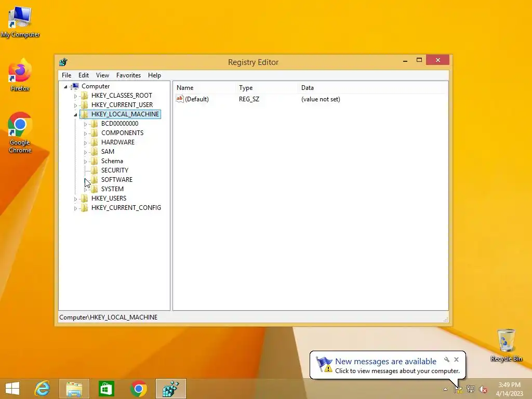Expand the SAM key arrow
This screenshot has height=399, width=532.
pyautogui.click(x=85, y=152)
